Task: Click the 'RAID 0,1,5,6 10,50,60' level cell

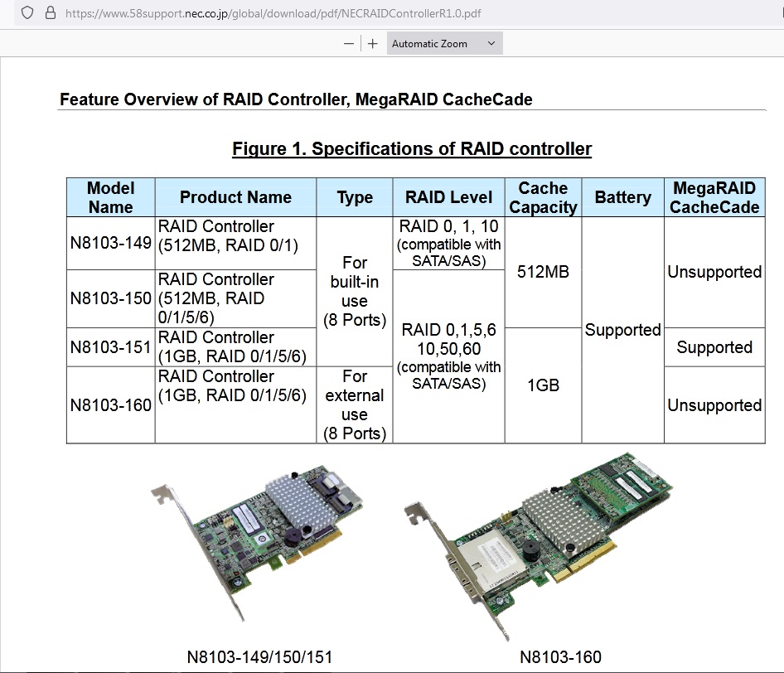Action: [x=449, y=356]
